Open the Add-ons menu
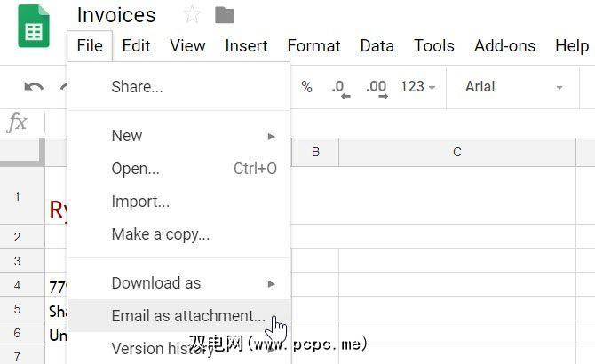Image resolution: width=595 pixels, height=364 pixels. click(504, 46)
